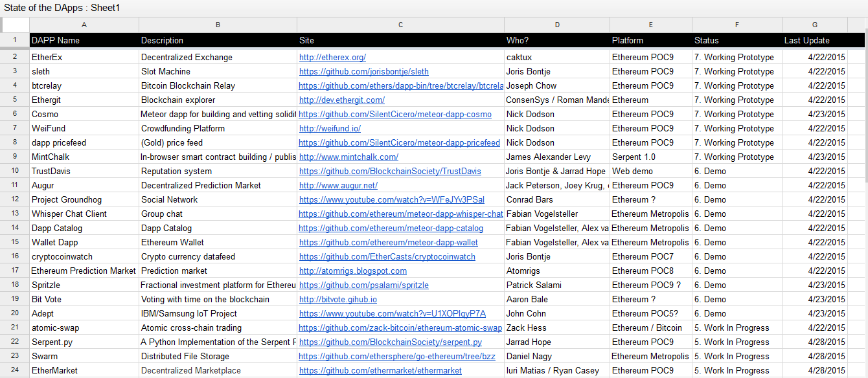This screenshot has height=378, width=868.
Task: Select column C header
Action: (x=401, y=25)
